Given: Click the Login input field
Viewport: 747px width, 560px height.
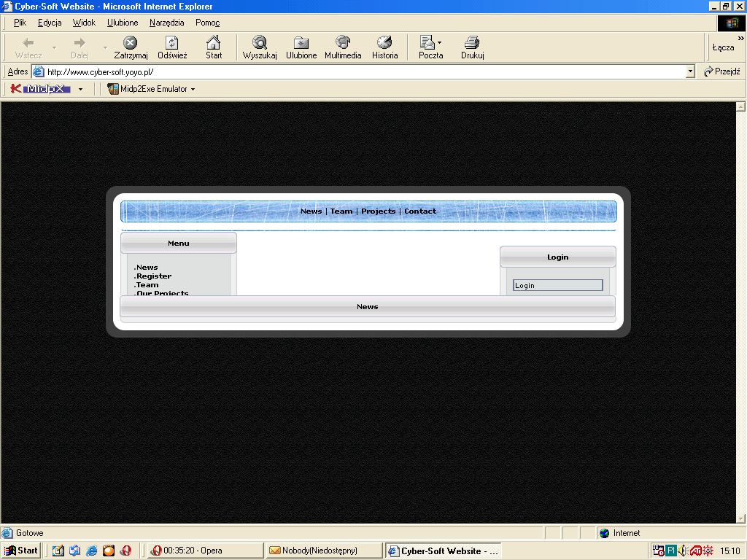Looking at the screenshot, I should tap(557, 285).
